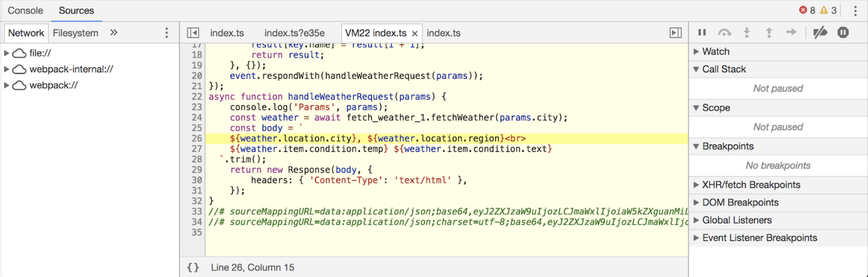The height and width of the screenshot is (277, 868).
Task: Collapse the Call Stack section
Action: pyautogui.click(x=696, y=69)
